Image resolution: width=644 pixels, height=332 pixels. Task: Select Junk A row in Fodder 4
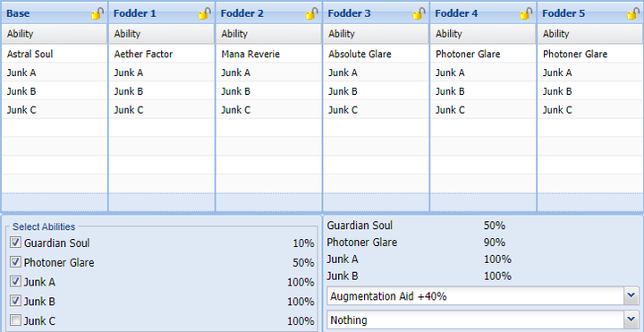483,72
